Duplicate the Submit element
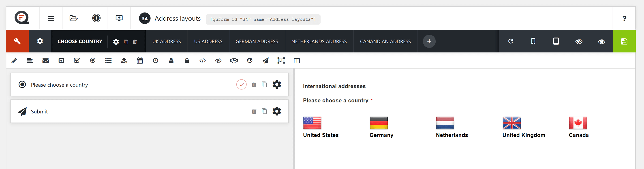 pos(264,111)
